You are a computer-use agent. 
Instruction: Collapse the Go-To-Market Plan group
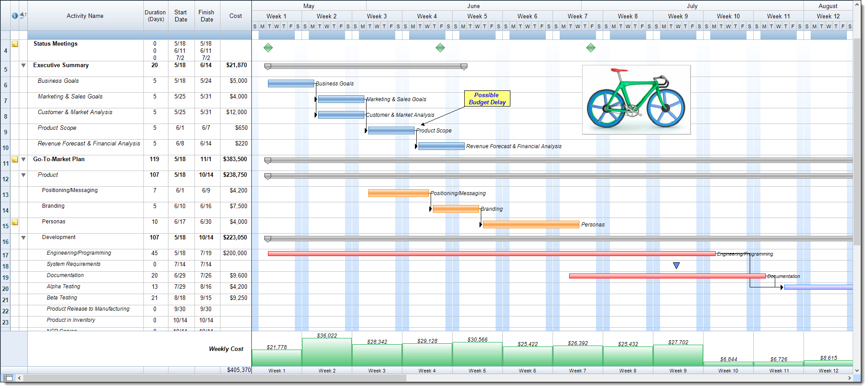[x=23, y=159]
